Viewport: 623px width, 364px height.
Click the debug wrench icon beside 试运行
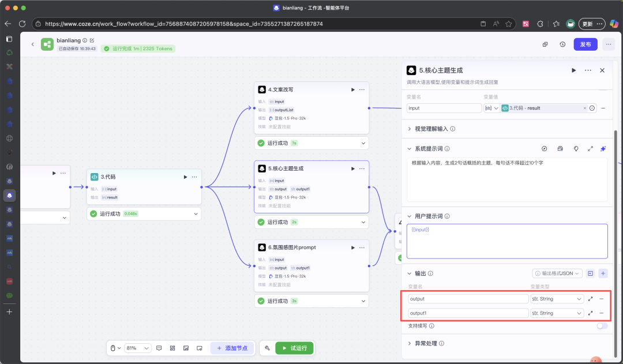[x=268, y=348]
